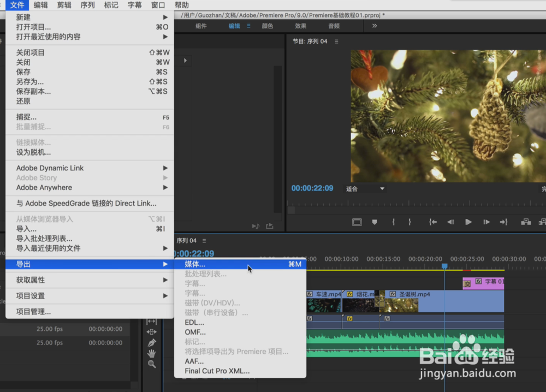Open the 窗口 menu
Image resolution: width=546 pixels, height=392 pixels.
click(158, 5)
